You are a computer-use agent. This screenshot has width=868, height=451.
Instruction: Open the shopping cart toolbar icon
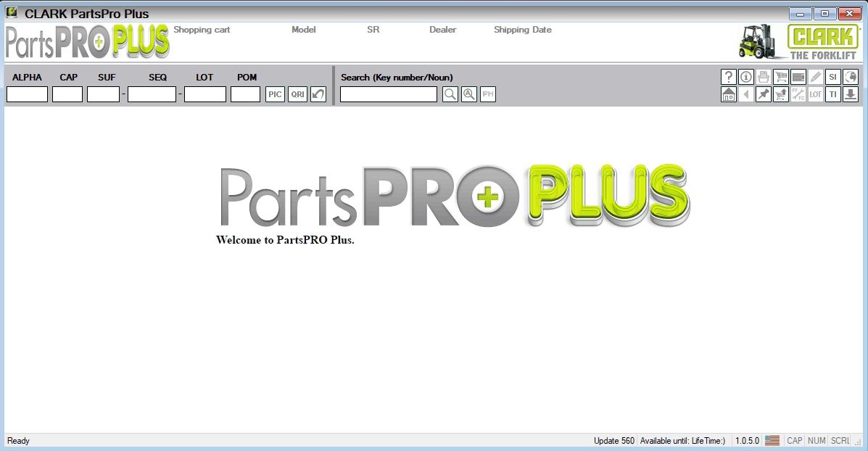[780, 77]
